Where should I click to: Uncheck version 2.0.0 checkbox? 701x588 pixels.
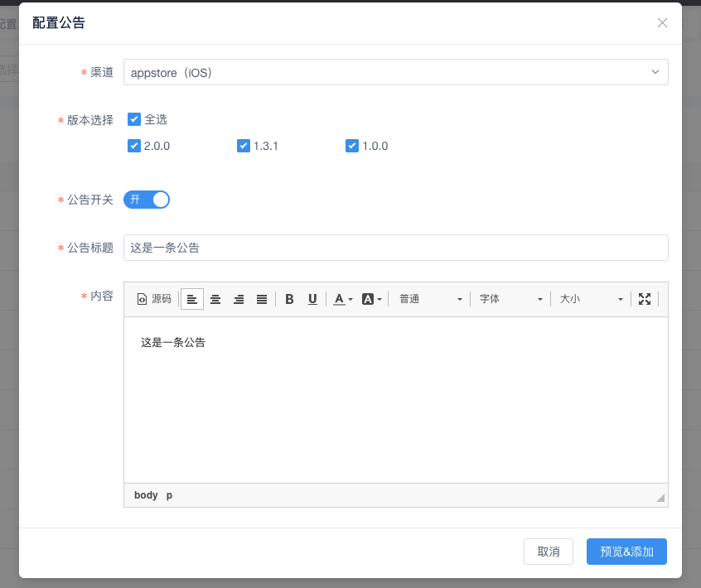tap(134, 146)
